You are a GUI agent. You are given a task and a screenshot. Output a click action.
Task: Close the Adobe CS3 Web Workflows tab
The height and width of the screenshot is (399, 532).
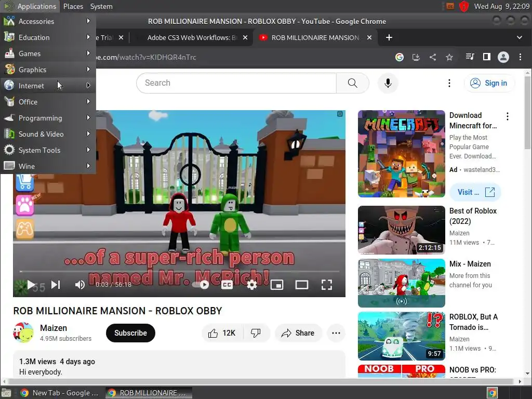pos(245,37)
